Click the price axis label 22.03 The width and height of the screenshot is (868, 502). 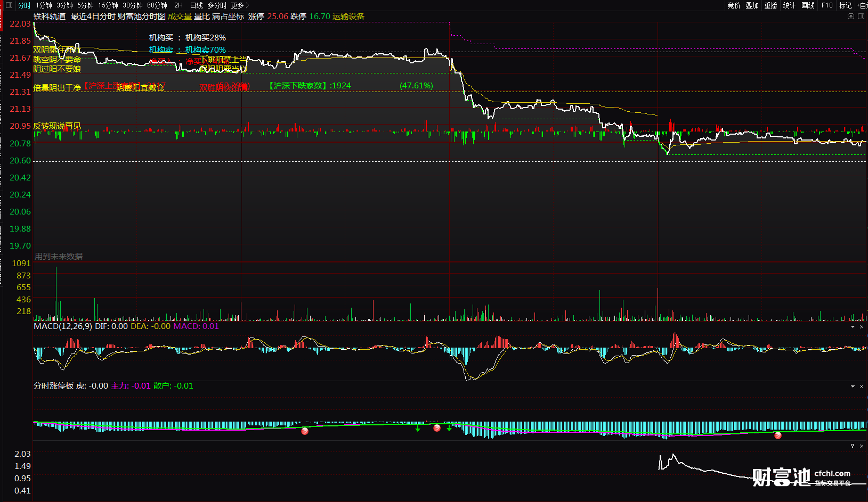pyautogui.click(x=20, y=24)
